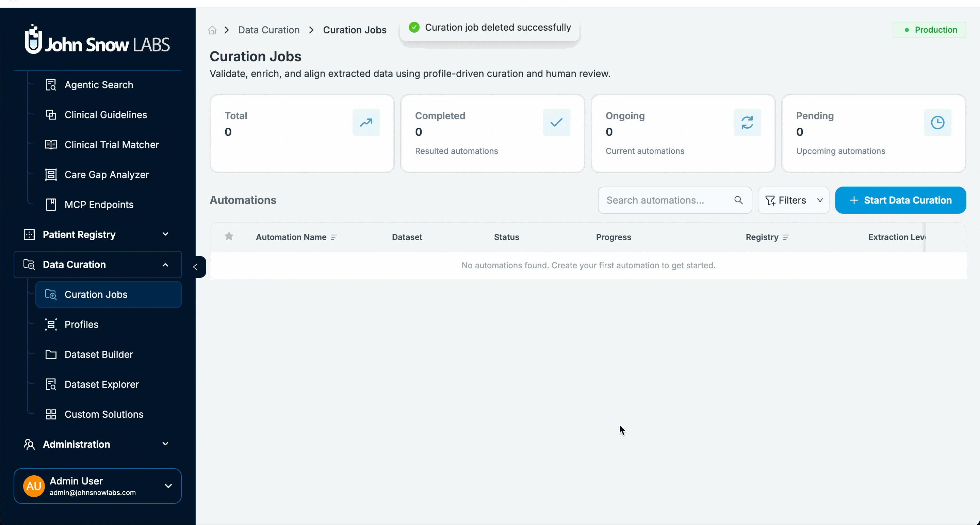Click the Ongoing card refresh icon

tap(747, 123)
